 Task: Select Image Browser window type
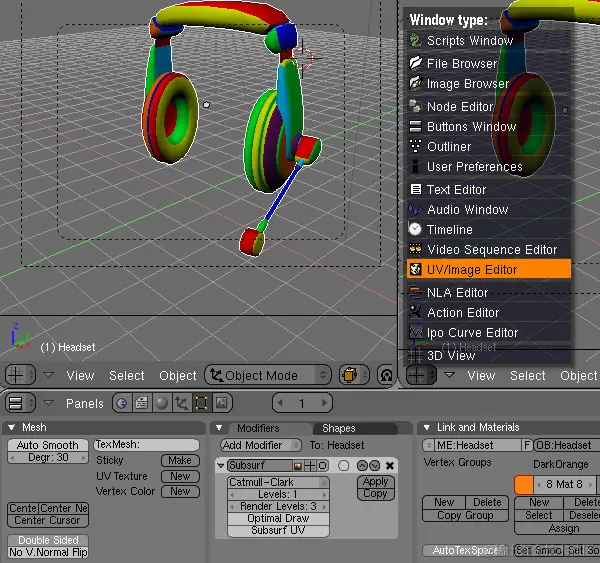coord(489,83)
